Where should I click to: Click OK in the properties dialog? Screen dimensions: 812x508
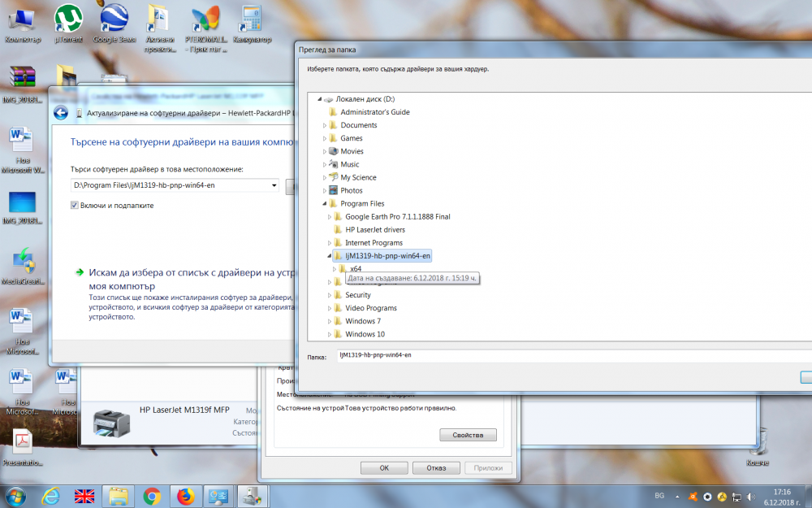tap(384, 468)
